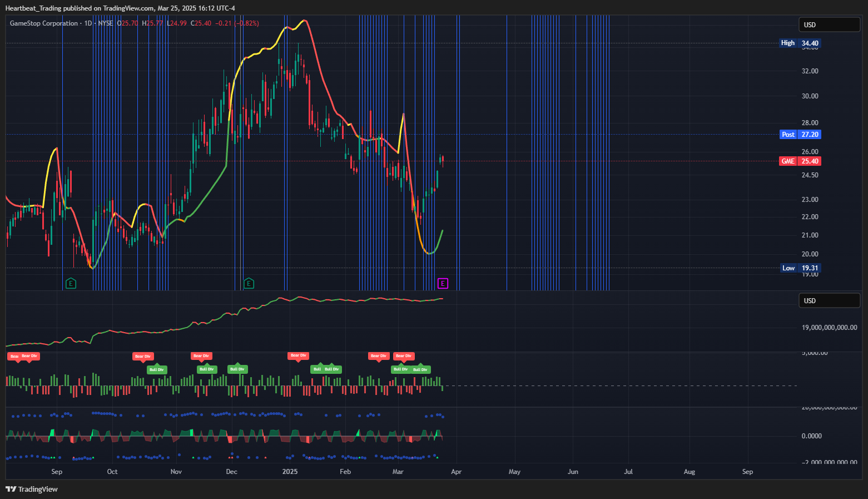Select the January 2025 Bear Div label
This screenshot has width=868, height=499.
tap(299, 355)
